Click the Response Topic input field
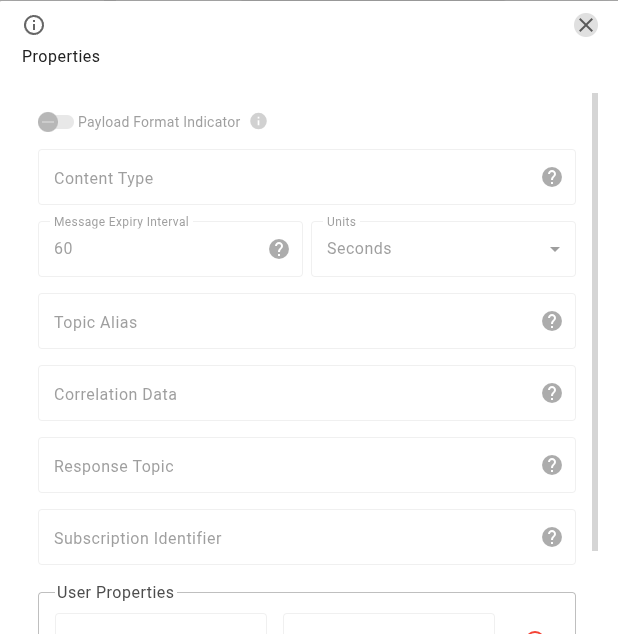Image resolution: width=618 pixels, height=642 pixels. coord(290,466)
